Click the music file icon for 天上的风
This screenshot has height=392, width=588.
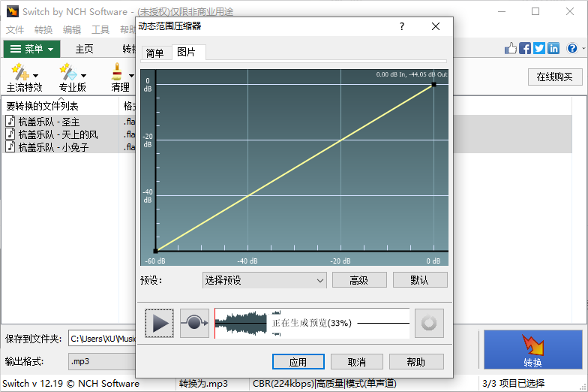[x=10, y=134]
